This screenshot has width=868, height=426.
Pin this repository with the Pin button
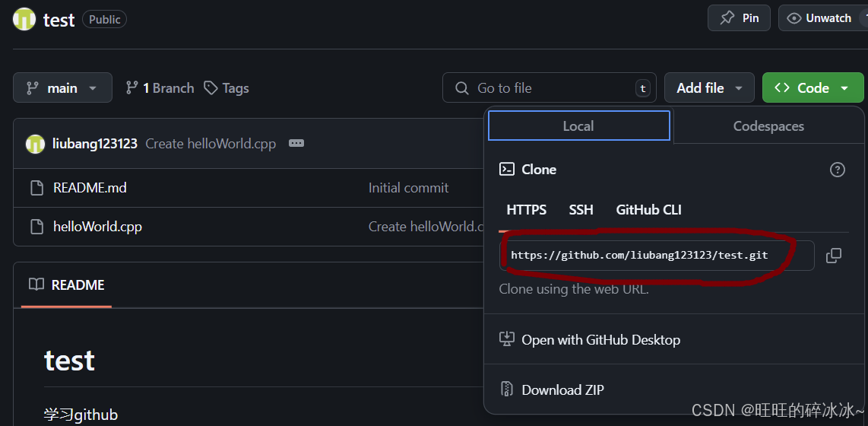click(x=739, y=18)
